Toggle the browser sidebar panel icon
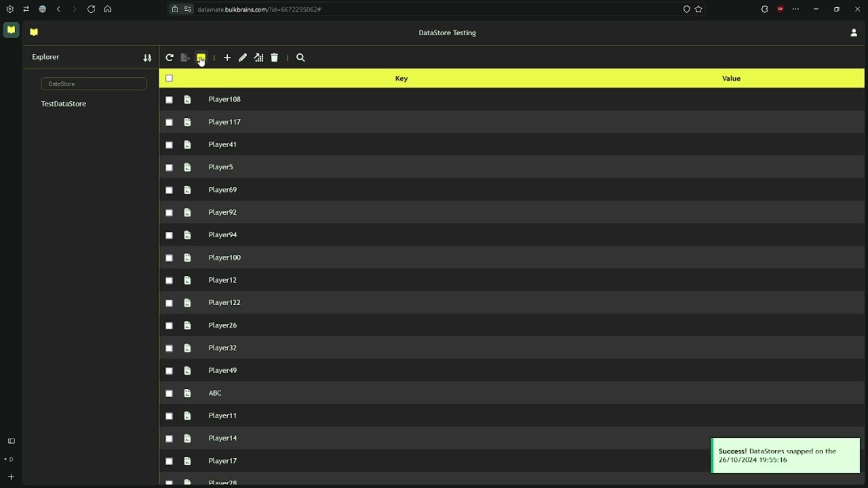 click(11, 441)
